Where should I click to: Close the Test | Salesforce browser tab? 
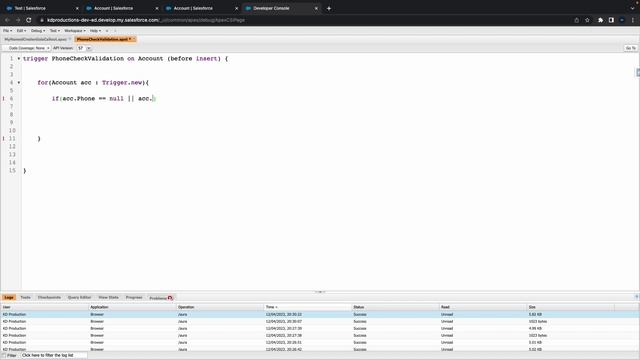77,8
